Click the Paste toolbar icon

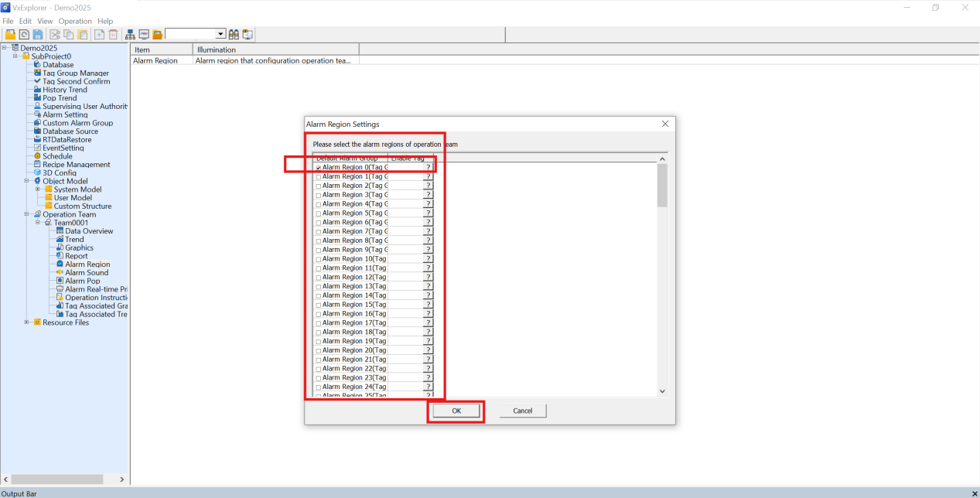point(83,34)
